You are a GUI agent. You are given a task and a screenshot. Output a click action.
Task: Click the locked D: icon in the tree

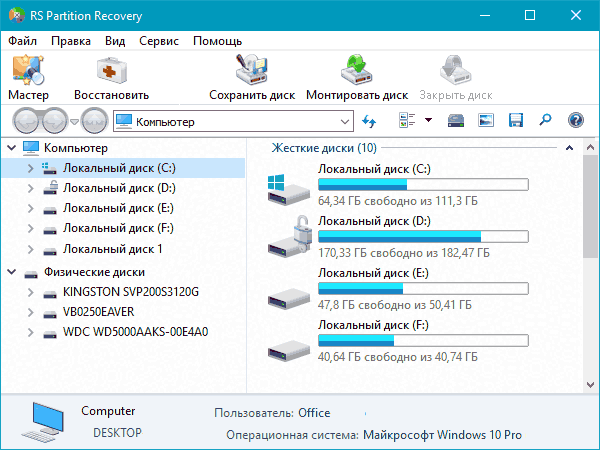point(50,188)
